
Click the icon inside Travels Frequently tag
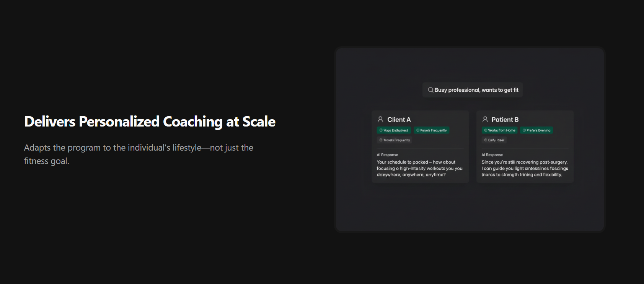(x=381, y=140)
